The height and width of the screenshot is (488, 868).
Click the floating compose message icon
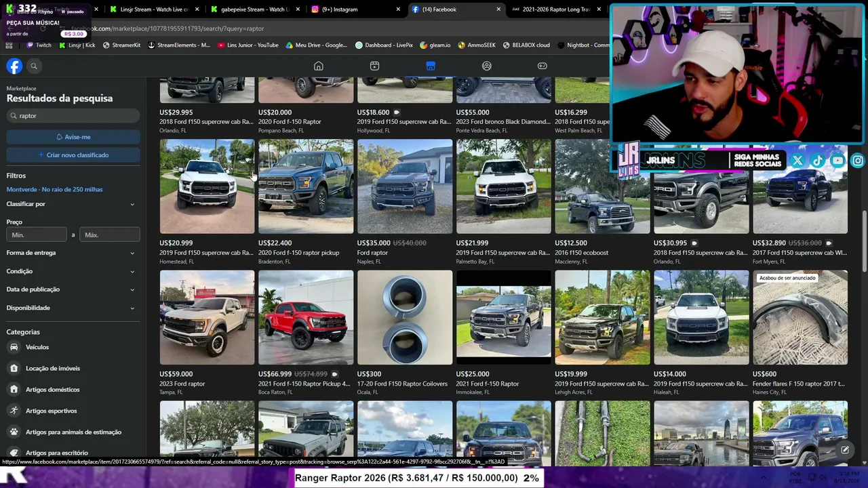[x=845, y=449]
